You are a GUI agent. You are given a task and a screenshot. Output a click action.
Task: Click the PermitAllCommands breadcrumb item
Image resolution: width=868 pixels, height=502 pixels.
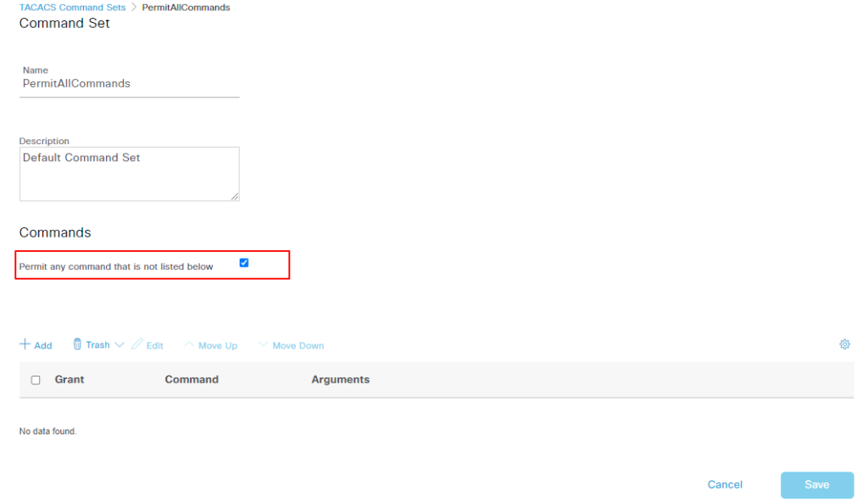tap(186, 7)
